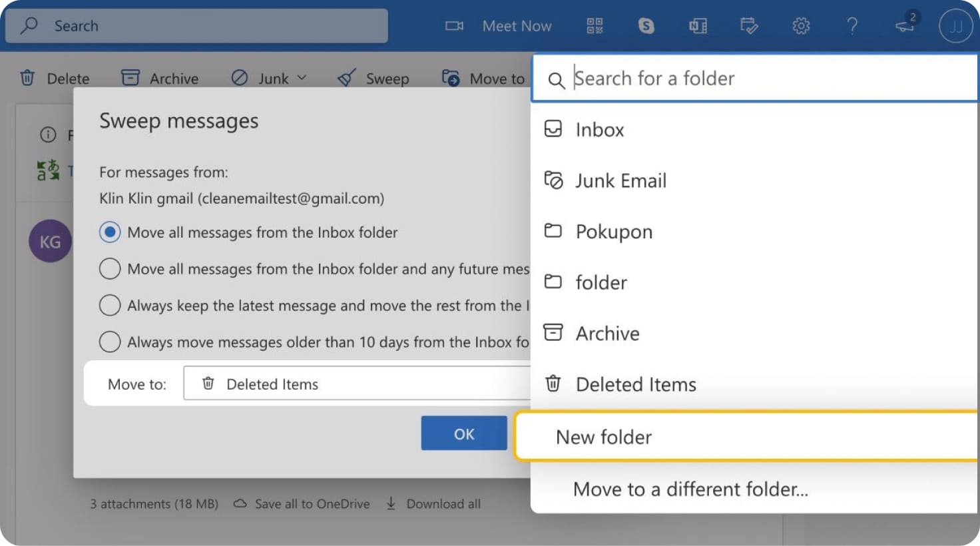
Task: Choose 'Always move messages older than 10 days'
Action: pyautogui.click(x=110, y=342)
